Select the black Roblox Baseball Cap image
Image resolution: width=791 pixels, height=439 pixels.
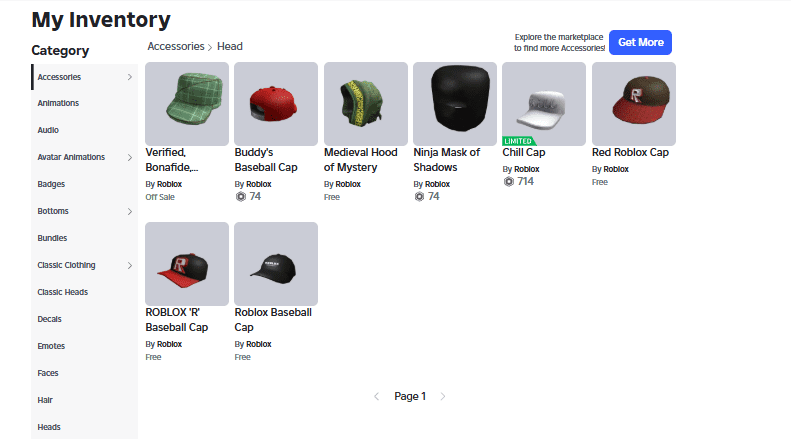[x=276, y=264]
